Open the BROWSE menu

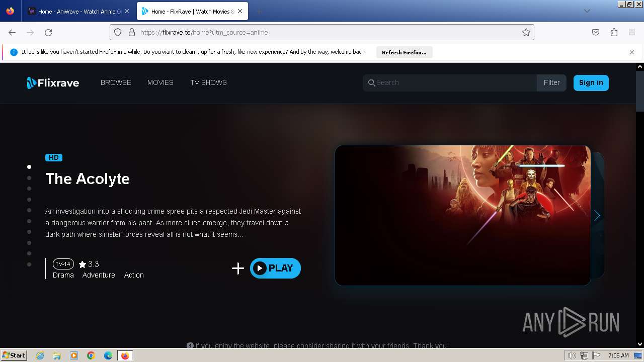coord(116,82)
